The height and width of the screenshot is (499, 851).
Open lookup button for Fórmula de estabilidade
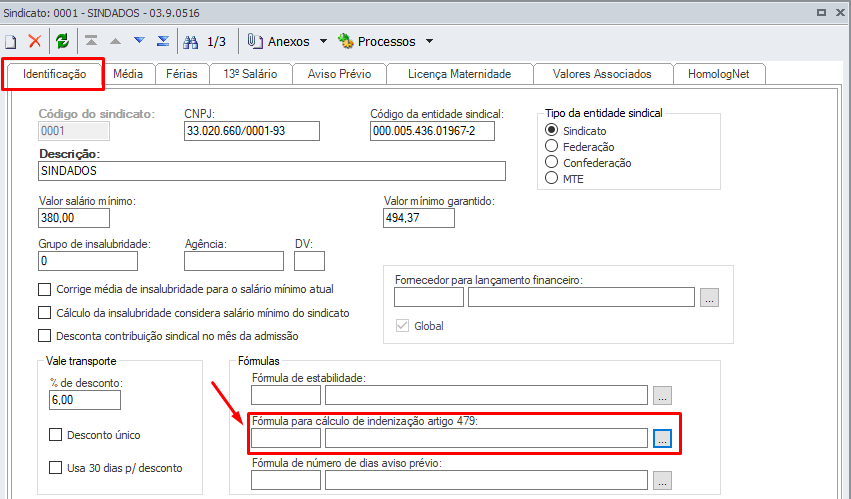[x=662, y=395]
